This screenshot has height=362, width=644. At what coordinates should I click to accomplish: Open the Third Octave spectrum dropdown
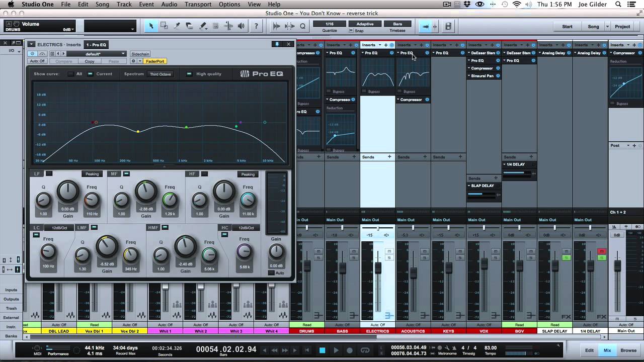coord(160,74)
